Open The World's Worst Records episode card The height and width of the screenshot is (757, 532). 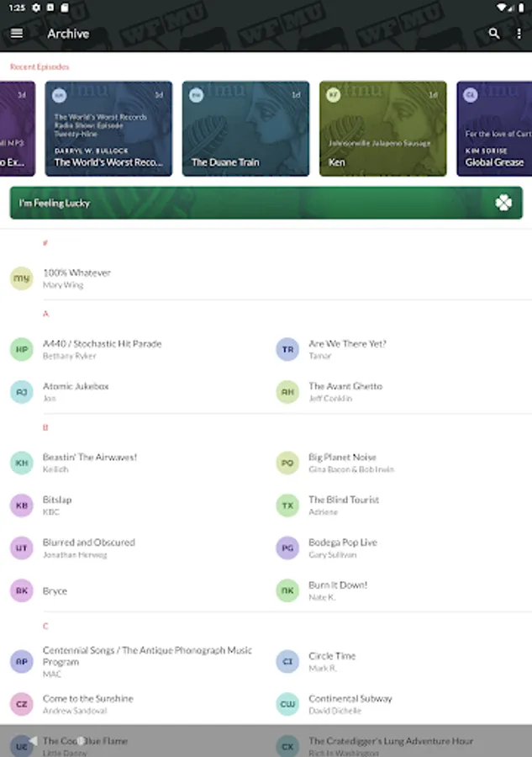pyautogui.click(x=108, y=129)
